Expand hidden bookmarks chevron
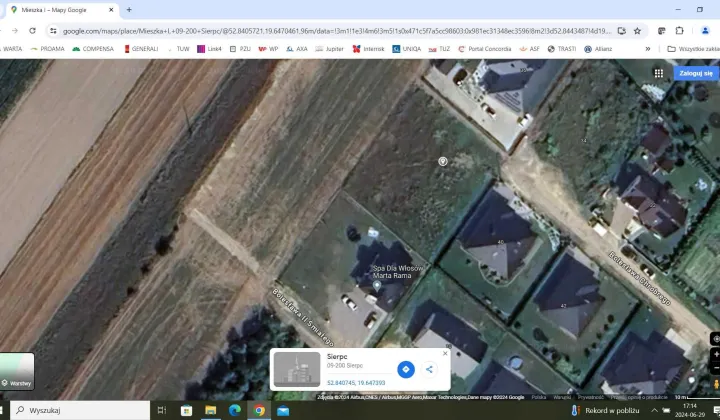This screenshot has height=420, width=720. pyautogui.click(x=647, y=49)
